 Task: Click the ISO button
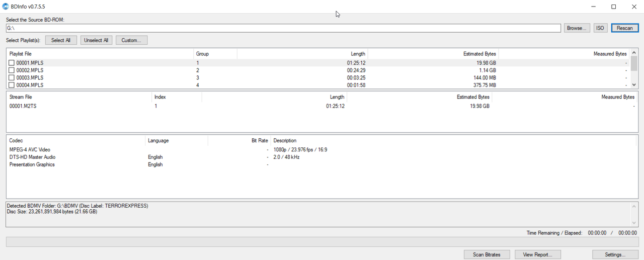600,28
